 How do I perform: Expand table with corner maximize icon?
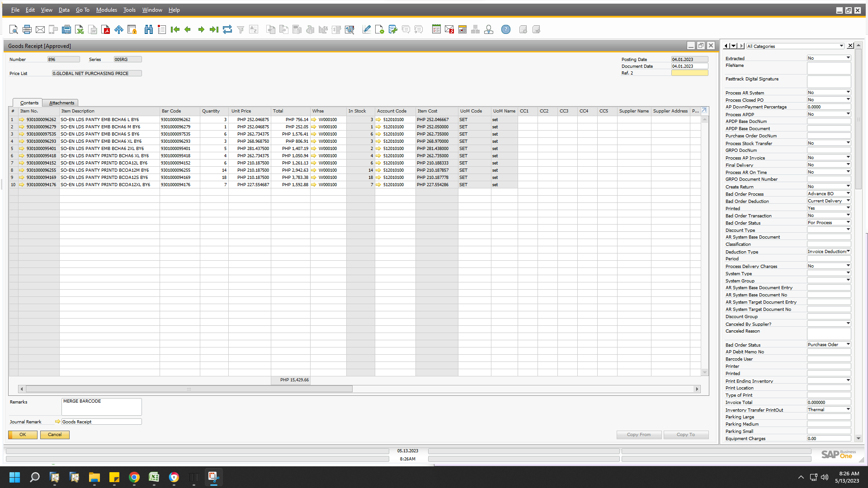704,110
